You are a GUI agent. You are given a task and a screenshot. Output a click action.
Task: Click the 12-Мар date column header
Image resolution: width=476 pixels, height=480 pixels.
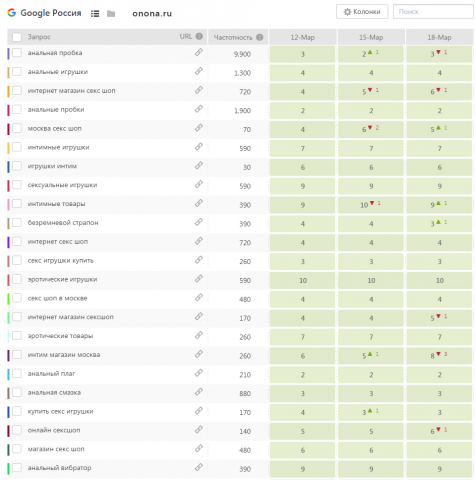[303, 37]
